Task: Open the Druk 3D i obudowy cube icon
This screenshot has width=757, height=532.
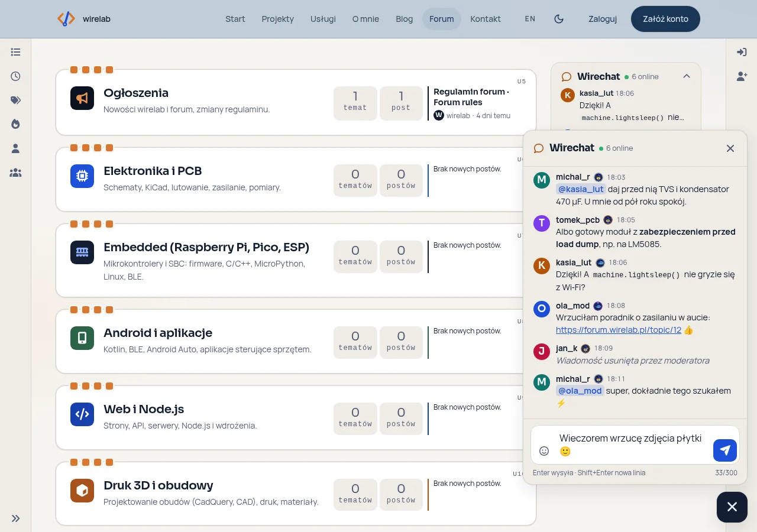Action: [x=82, y=490]
